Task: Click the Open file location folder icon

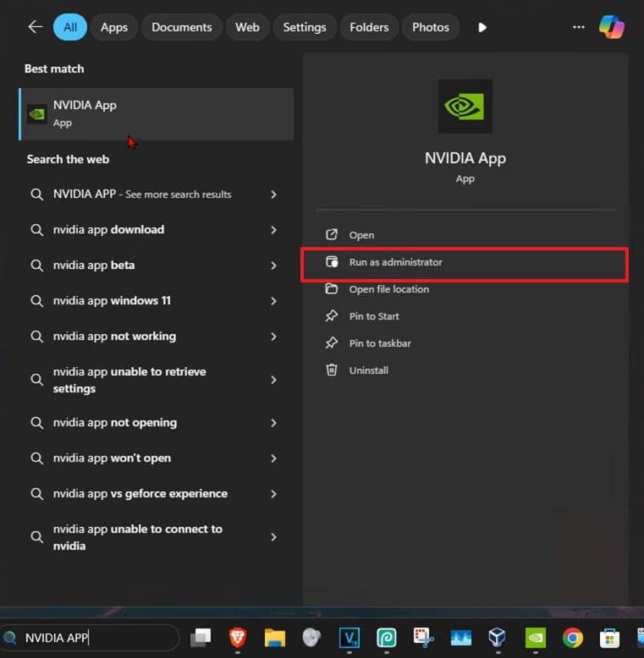Action: pyautogui.click(x=331, y=288)
